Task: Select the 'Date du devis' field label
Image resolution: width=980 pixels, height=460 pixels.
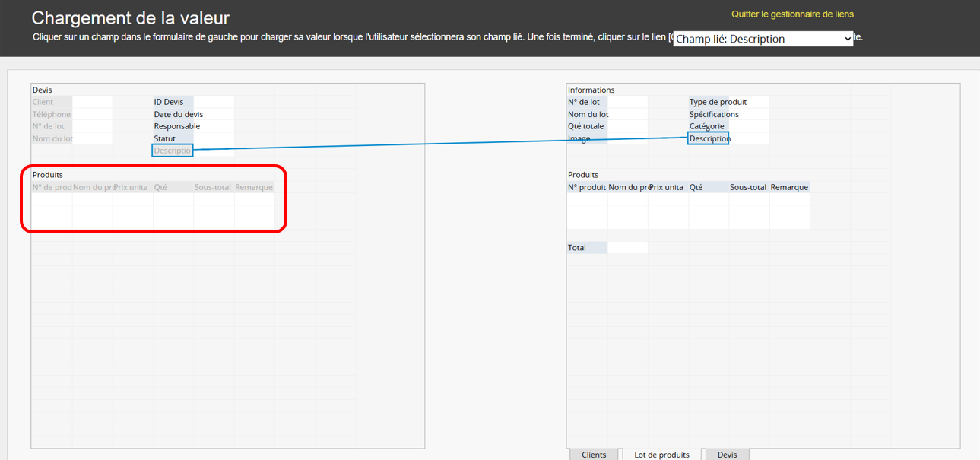Action: [178, 114]
